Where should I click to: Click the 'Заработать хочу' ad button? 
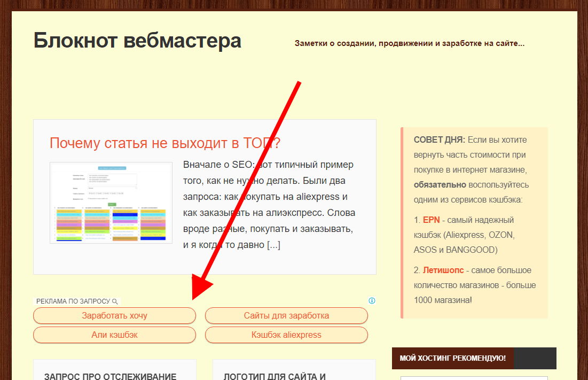[114, 315]
